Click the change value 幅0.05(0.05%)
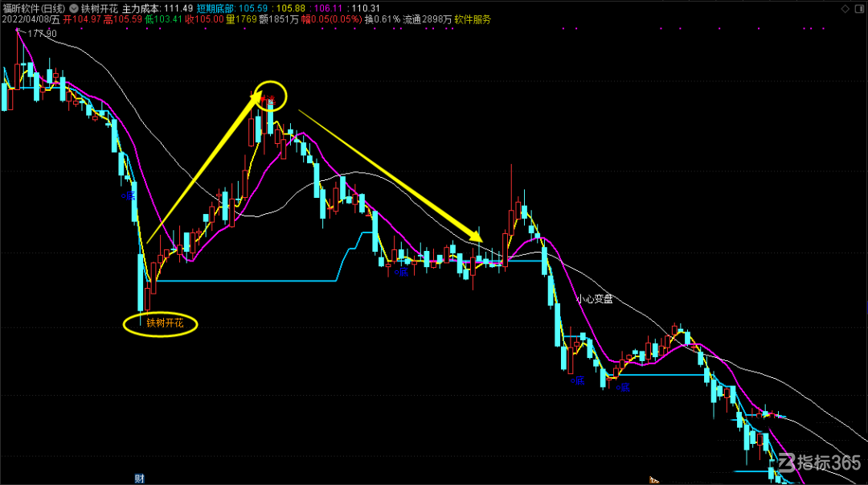The image size is (868, 485). pyautogui.click(x=332, y=19)
